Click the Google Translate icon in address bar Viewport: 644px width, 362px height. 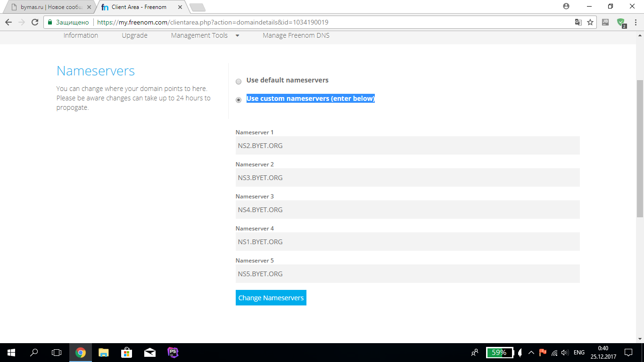coord(578,22)
